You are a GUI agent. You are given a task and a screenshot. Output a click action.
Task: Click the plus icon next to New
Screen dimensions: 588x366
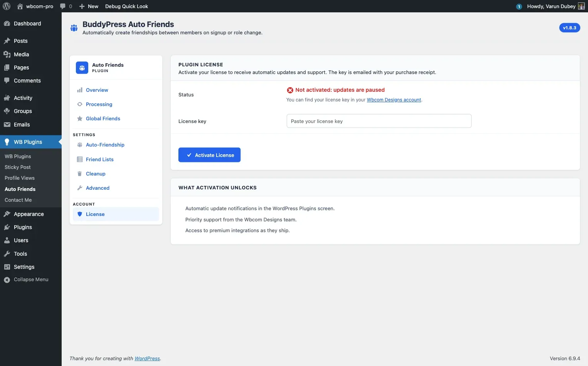click(82, 6)
